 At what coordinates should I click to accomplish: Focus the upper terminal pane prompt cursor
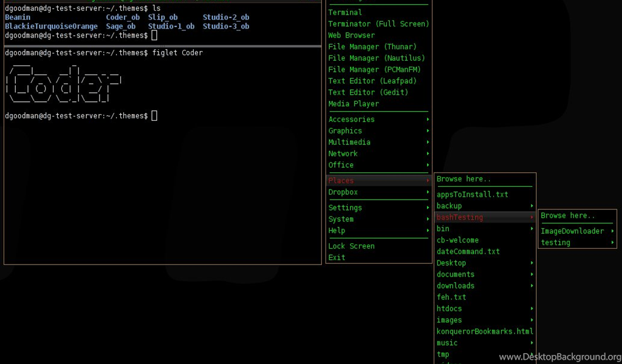(154, 35)
